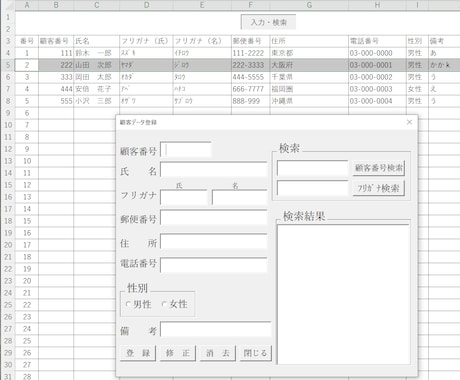Viewport: 460px width, 380px height.
Task: Click address cell 大阪府
Action: (309, 65)
